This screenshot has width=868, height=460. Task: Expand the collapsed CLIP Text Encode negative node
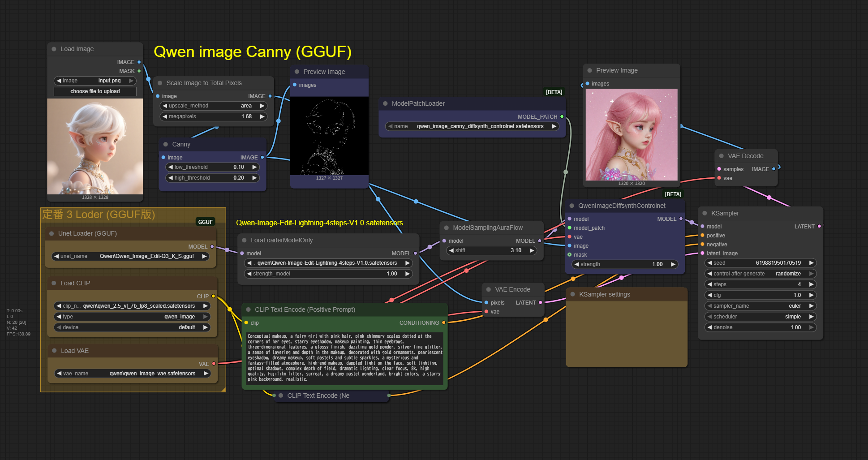point(281,396)
